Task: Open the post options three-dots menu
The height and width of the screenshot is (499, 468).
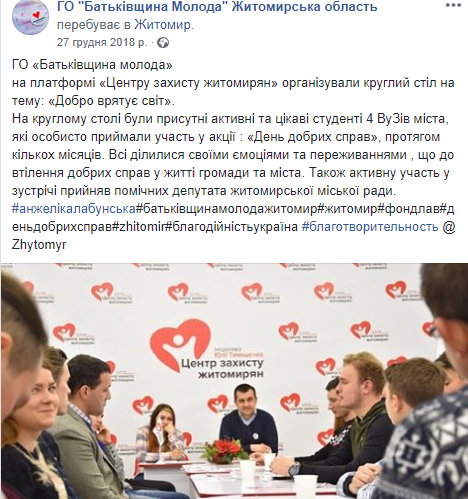Action: (453, 5)
